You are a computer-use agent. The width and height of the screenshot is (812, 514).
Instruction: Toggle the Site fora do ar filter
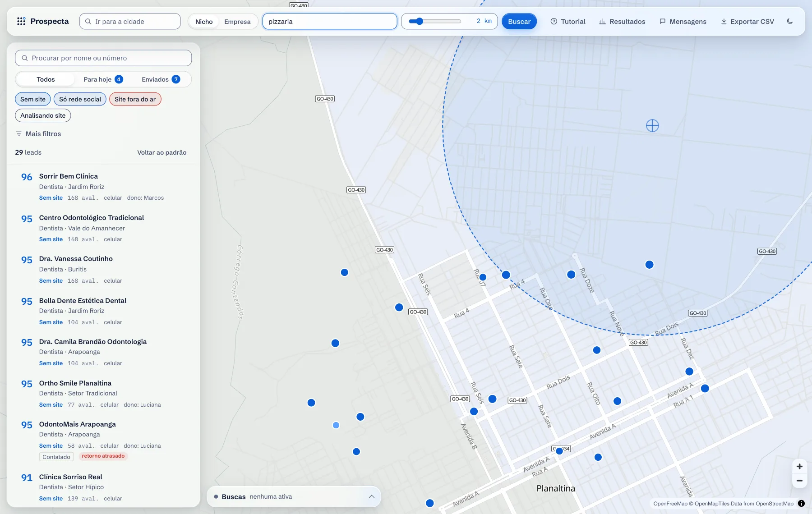(135, 99)
